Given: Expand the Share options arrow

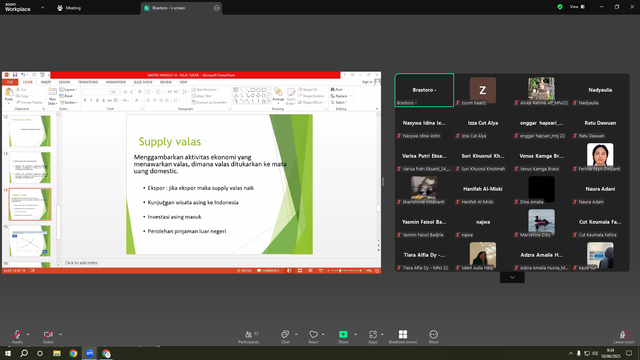Looking at the screenshot, I should click(355, 334).
